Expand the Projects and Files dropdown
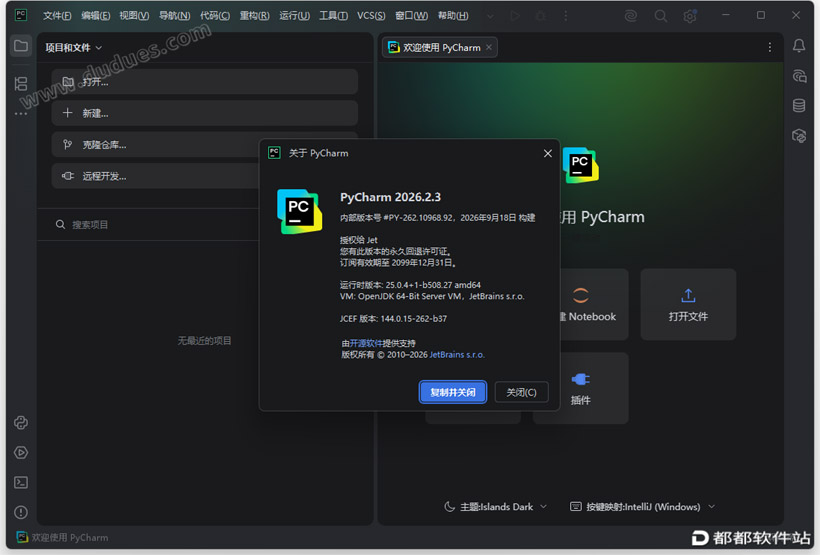 point(73,48)
